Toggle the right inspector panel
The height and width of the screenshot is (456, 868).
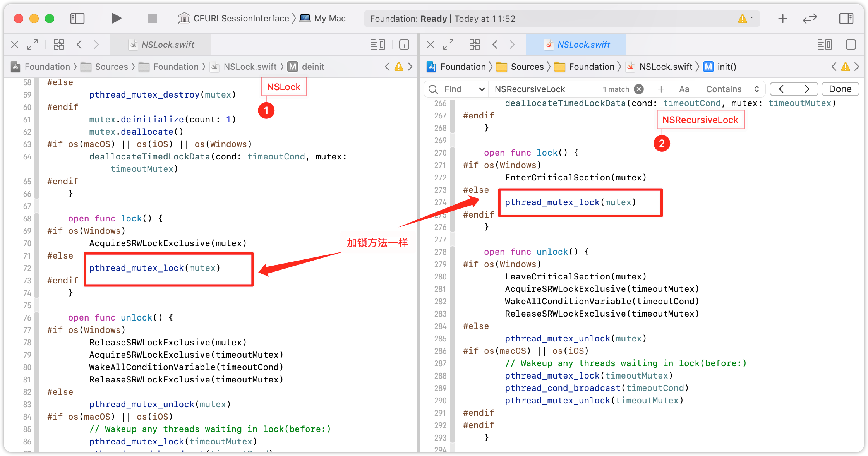pyautogui.click(x=846, y=18)
